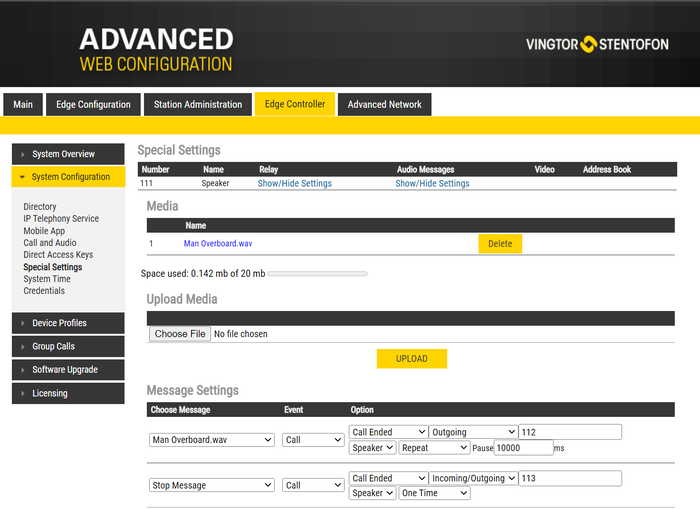This screenshot has height=509, width=700.
Task: Open the Incoming/Outgoing direction dropdown
Action: coord(473,478)
